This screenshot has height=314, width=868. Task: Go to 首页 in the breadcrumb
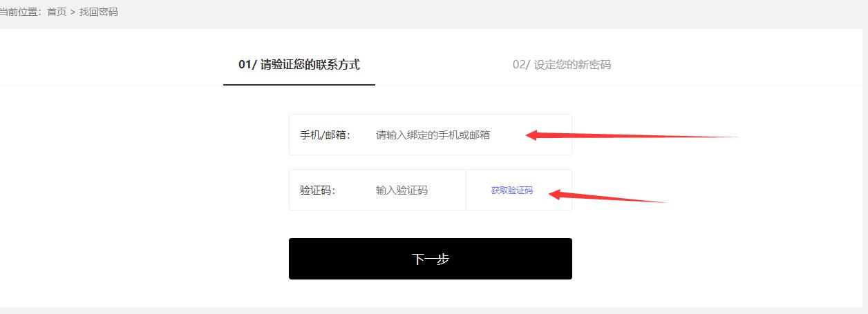click(57, 12)
